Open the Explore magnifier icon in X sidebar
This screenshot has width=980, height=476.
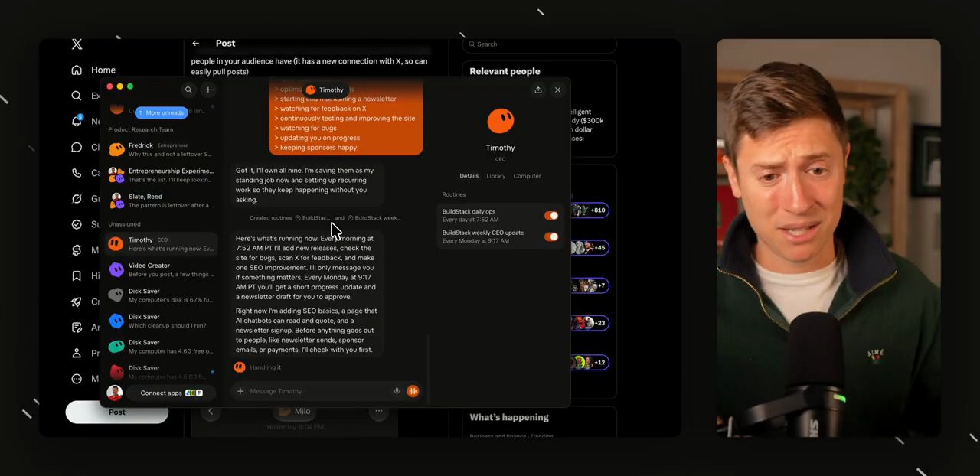[77, 96]
